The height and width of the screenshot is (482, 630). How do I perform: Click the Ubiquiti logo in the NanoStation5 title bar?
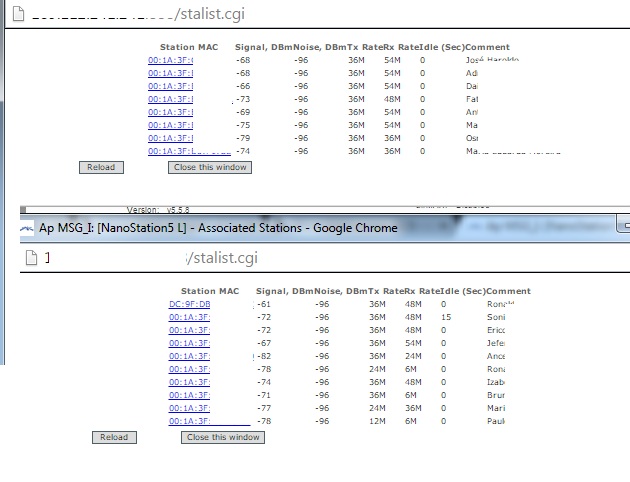[x=27, y=228]
